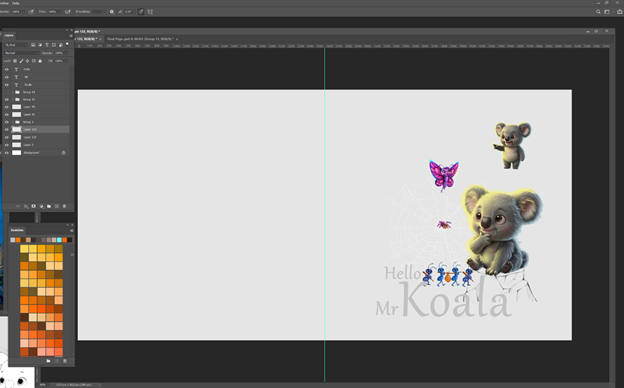Hide the Background layer

(x=7, y=153)
